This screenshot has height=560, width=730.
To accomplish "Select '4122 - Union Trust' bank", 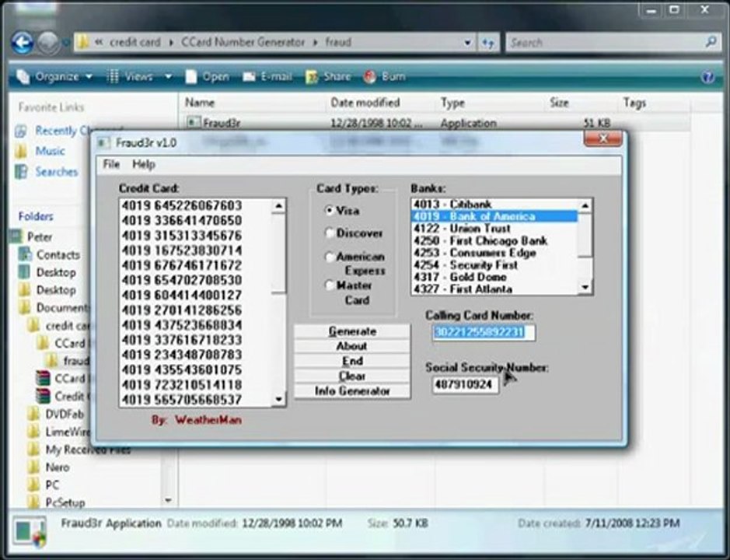I will pyautogui.click(x=494, y=229).
